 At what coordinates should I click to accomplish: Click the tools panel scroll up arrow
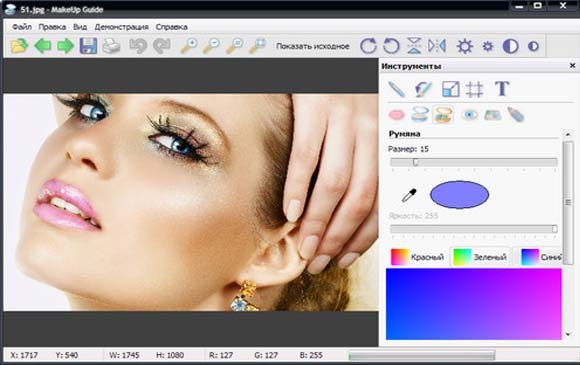point(568,134)
